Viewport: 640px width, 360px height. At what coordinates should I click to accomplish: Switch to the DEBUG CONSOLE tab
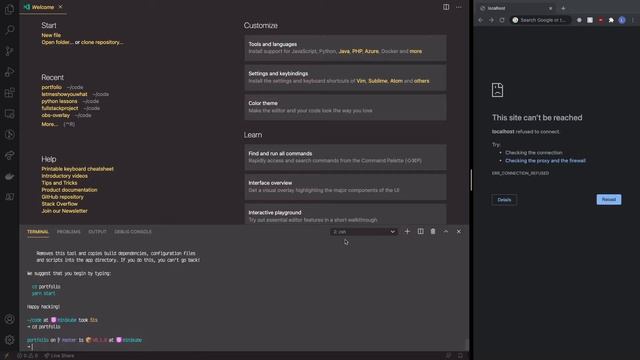[x=133, y=231]
